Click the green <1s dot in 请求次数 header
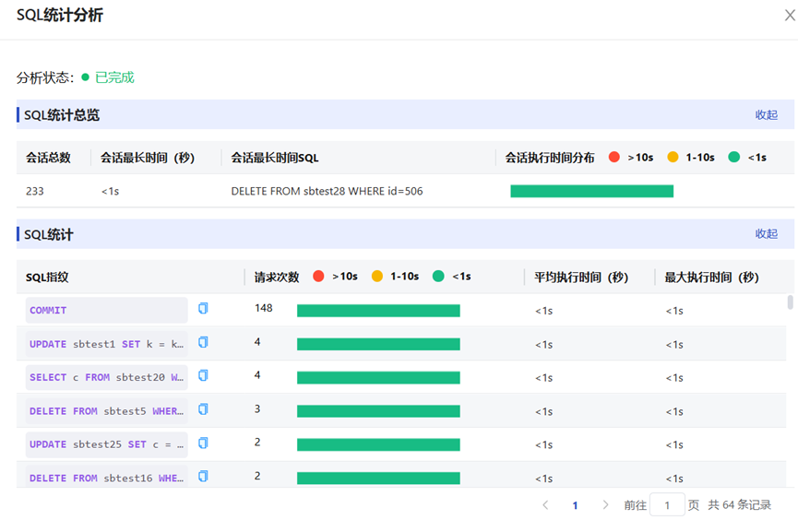798x532 pixels. [438, 277]
